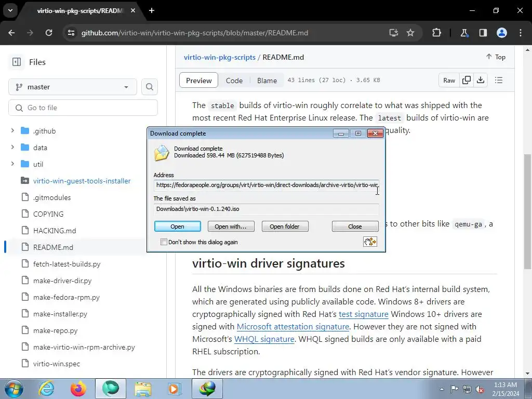Viewport: 532px width, 399px height.
Task: Launch Firefox from taskbar
Action: 78,389
